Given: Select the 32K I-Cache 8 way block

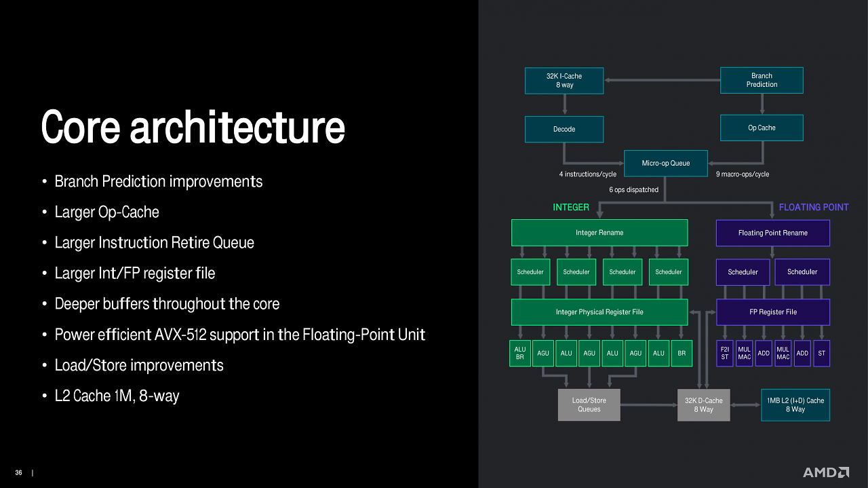Looking at the screenshot, I should 564,80.
